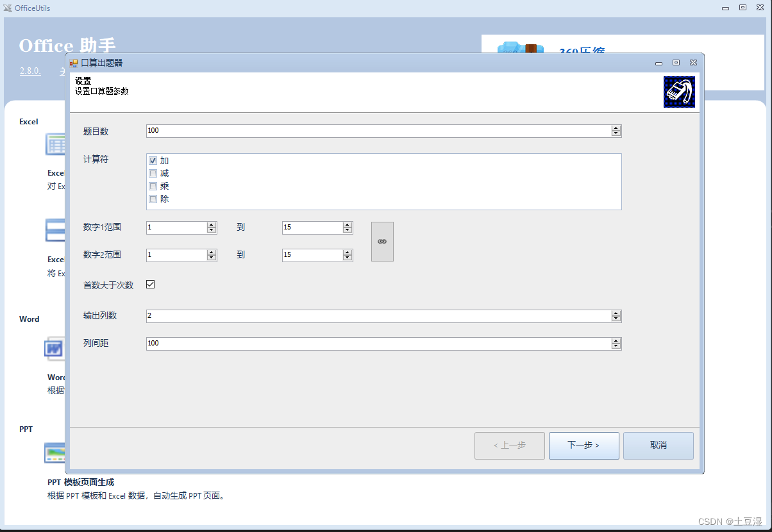Click the whistle icon in the dialog header
The width and height of the screenshot is (772, 532).
coord(679,92)
